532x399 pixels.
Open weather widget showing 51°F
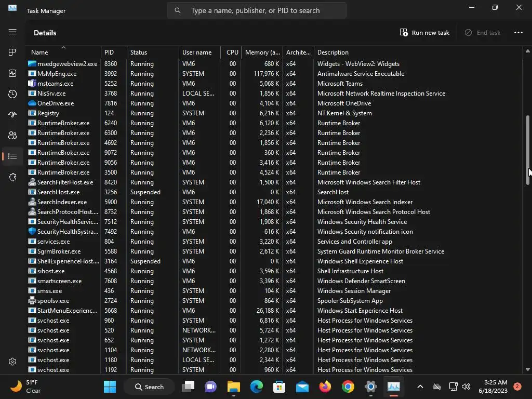point(25,387)
